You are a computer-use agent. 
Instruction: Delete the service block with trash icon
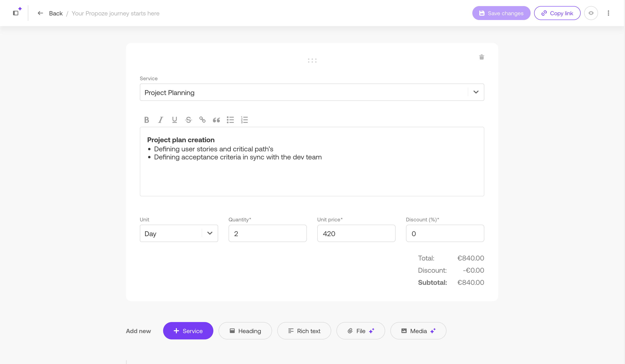481,57
